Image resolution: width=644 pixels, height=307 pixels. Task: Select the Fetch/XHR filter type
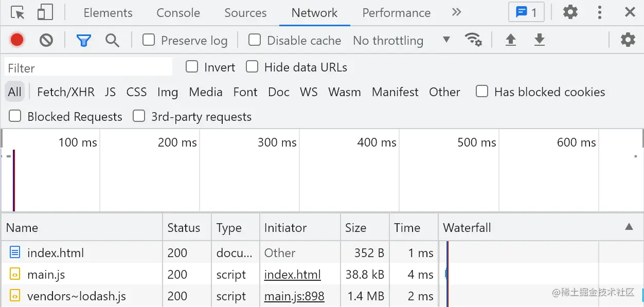(66, 92)
